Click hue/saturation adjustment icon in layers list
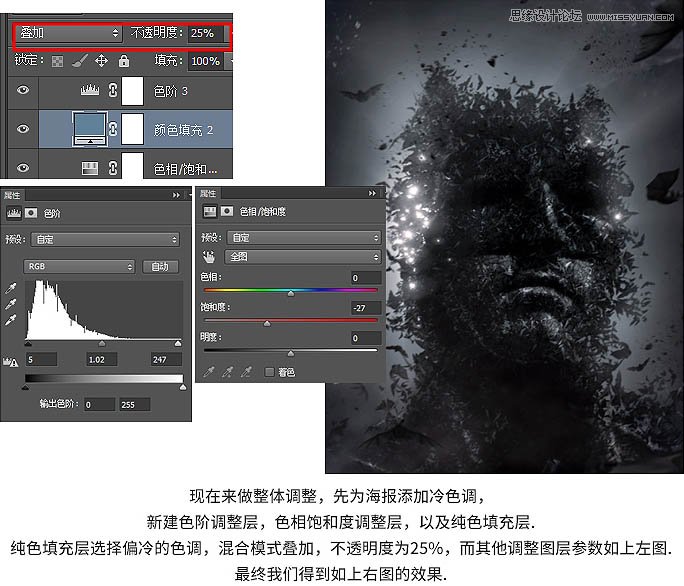684x586 pixels. [x=90, y=168]
